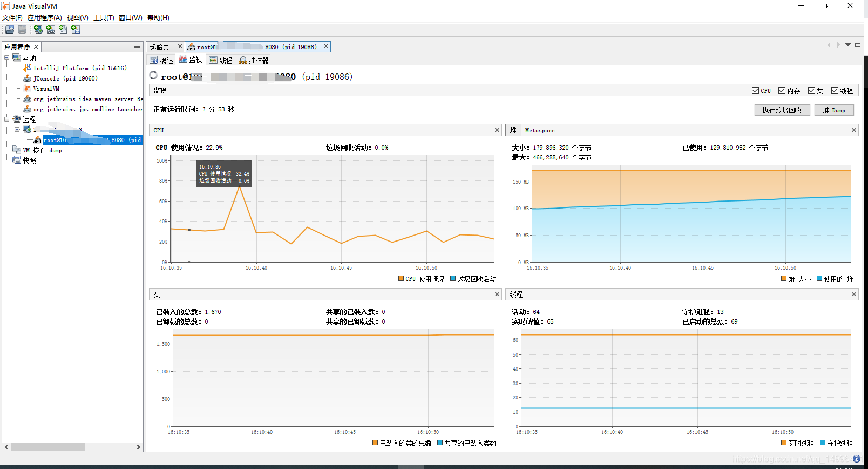This screenshot has height=469, width=868.
Task: Uncheck the 线程 checkbox
Action: pyautogui.click(x=835, y=91)
